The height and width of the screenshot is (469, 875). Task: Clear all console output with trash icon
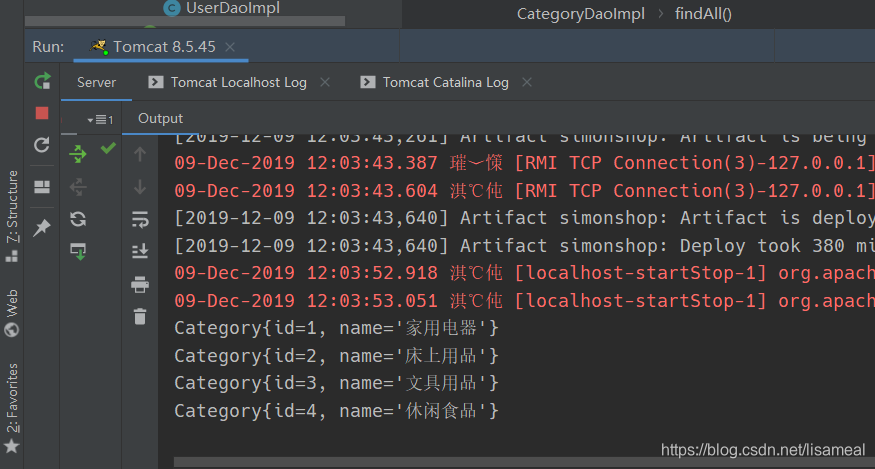tap(140, 316)
